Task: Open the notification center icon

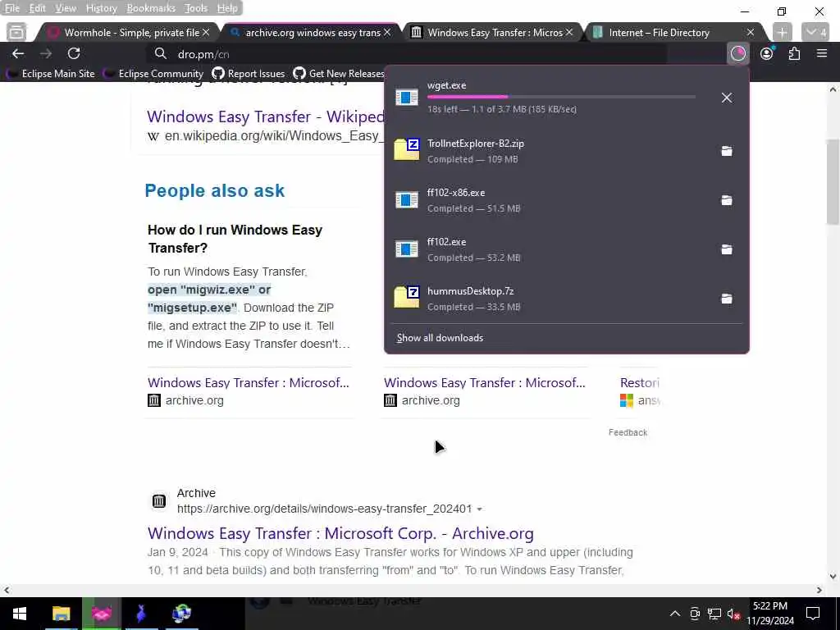Action: pos(813,614)
